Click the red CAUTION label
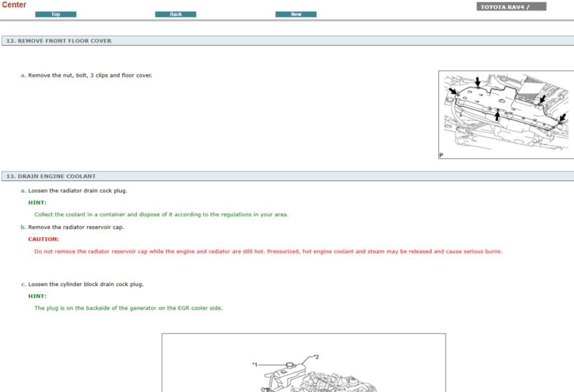Image resolution: width=574 pixels, height=392 pixels. click(x=43, y=239)
